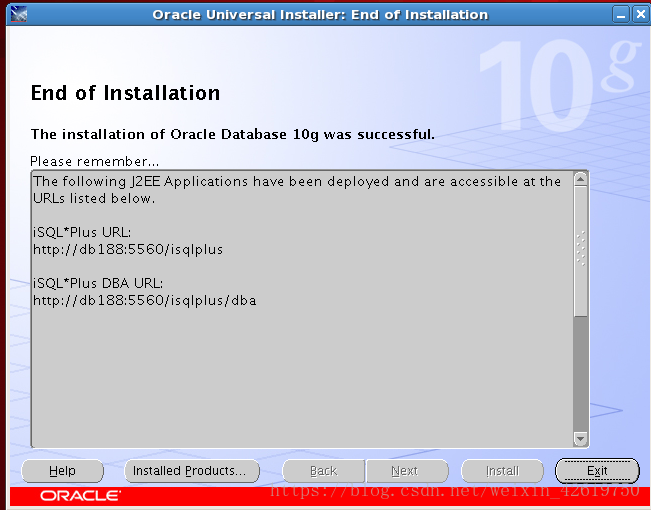Click the 'Please remember...' label

click(95, 161)
